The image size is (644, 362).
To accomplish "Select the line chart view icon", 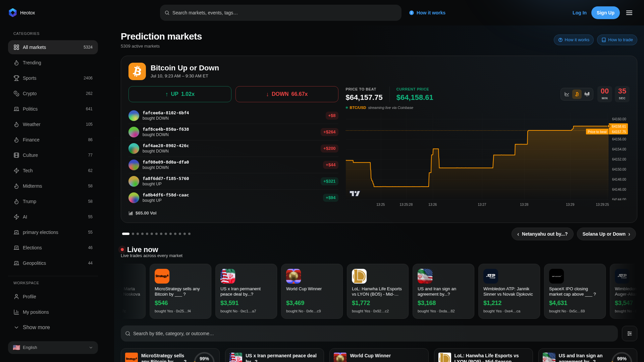I will 567,94.
